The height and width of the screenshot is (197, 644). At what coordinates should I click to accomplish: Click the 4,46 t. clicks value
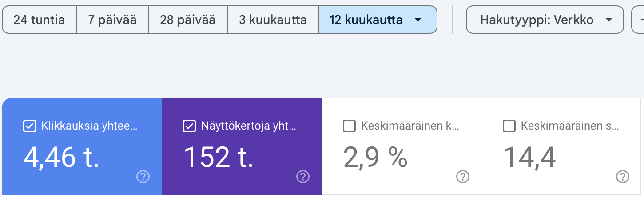(x=61, y=157)
